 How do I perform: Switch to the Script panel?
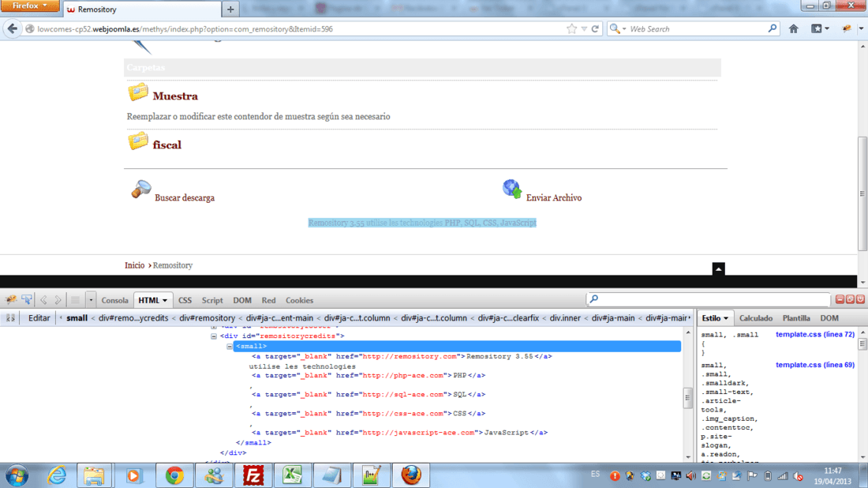click(x=212, y=300)
